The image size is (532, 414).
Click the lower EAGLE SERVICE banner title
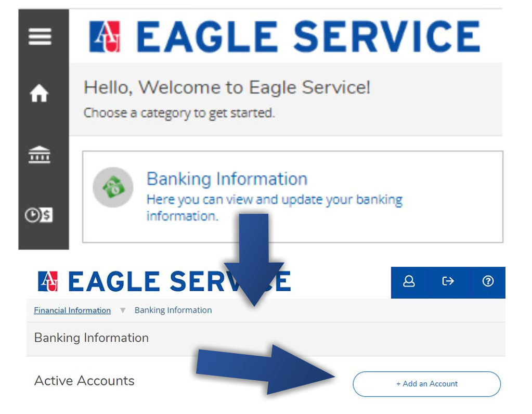click(180, 281)
